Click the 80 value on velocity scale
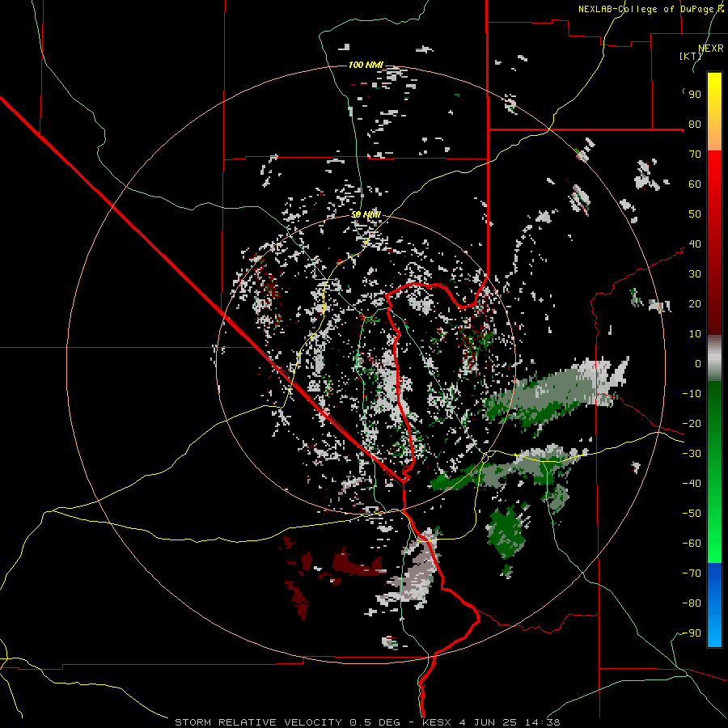This screenshot has height=728, width=728. click(x=695, y=124)
